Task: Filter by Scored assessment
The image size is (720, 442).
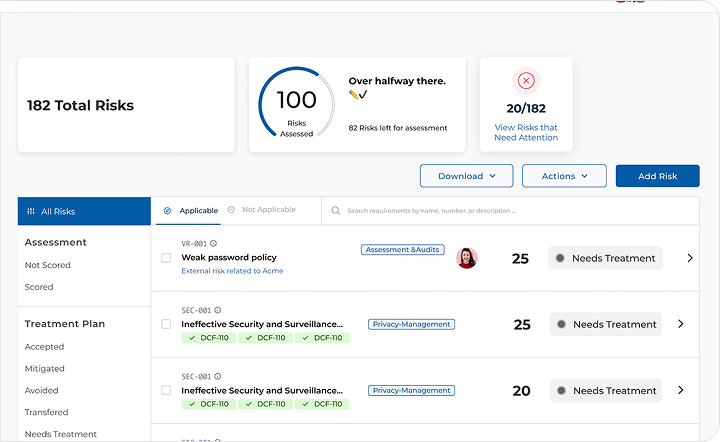Action: pyautogui.click(x=39, y=287)
